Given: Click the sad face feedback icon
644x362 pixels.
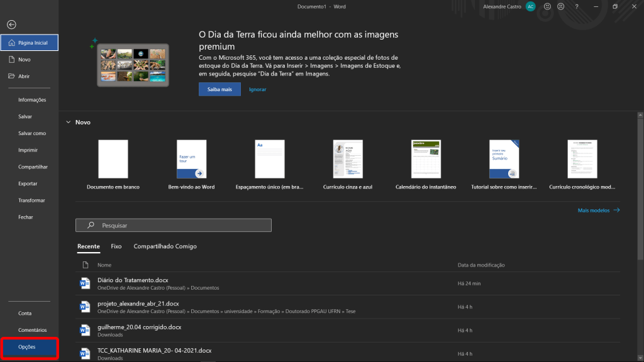Looking at the screenshot, I should tap(560, 6).
